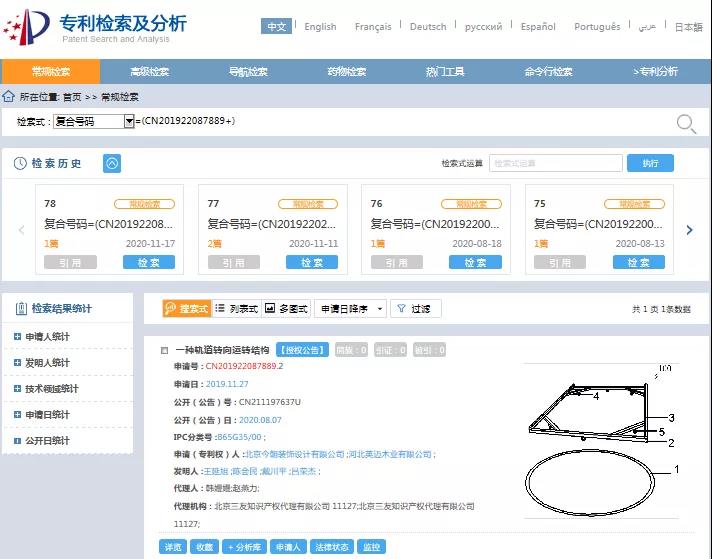Click the magnifier search icon
This screenshot has width=712, height=559.
point(686,123)
